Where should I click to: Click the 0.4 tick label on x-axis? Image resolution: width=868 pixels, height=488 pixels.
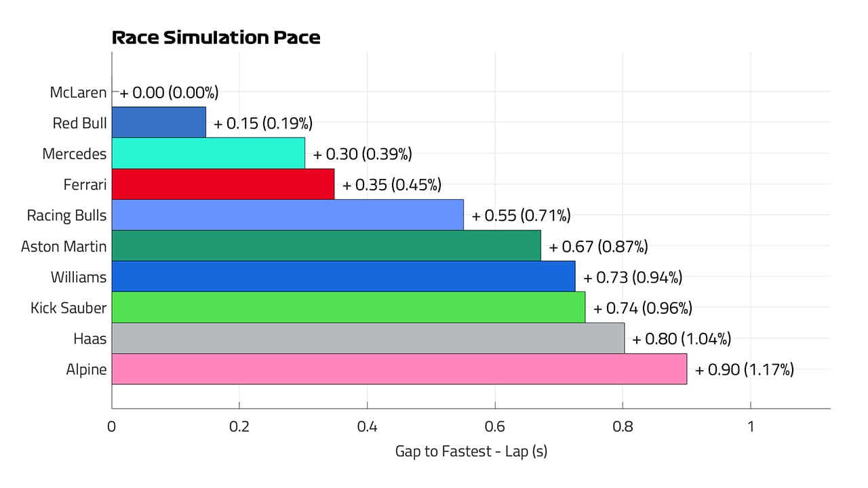coord(367,427)
